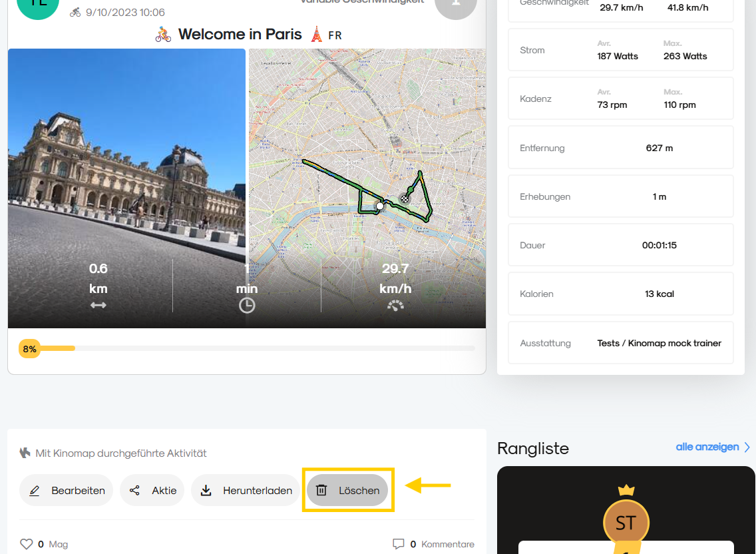756x554 pixels.
Task: Click the Strom row label
Action: click(532, 50)
